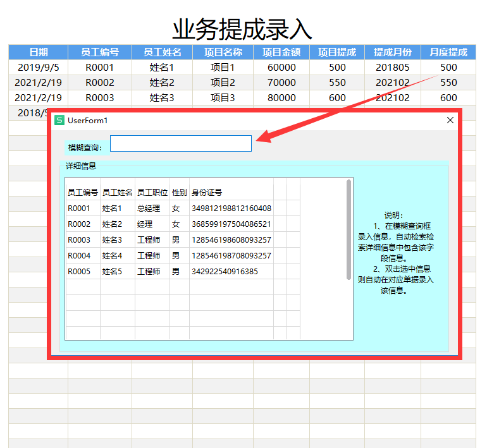The width and height of the screenshot is (487, 448).
Task: Select spreadsheet cell 60000
Action: (281, 68)
